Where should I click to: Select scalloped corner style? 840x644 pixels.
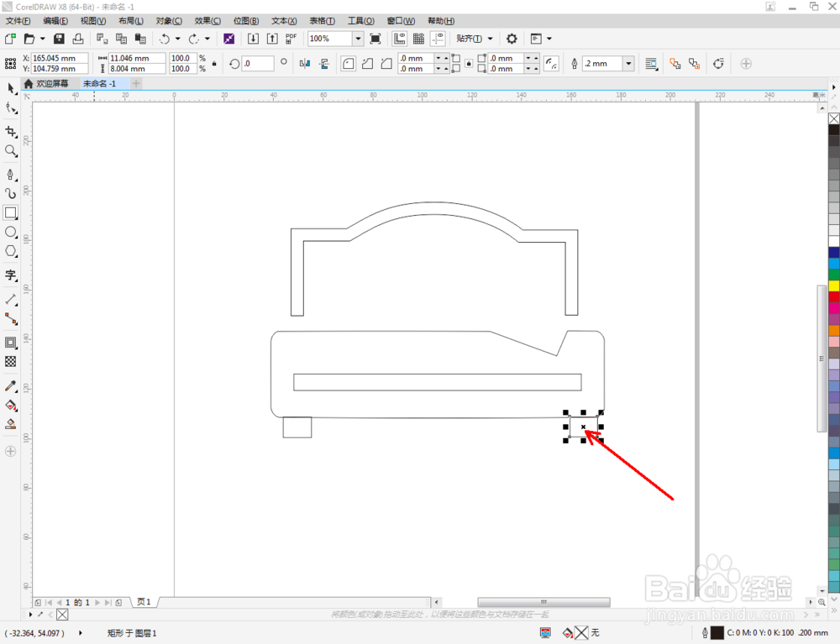coord(368,64)
